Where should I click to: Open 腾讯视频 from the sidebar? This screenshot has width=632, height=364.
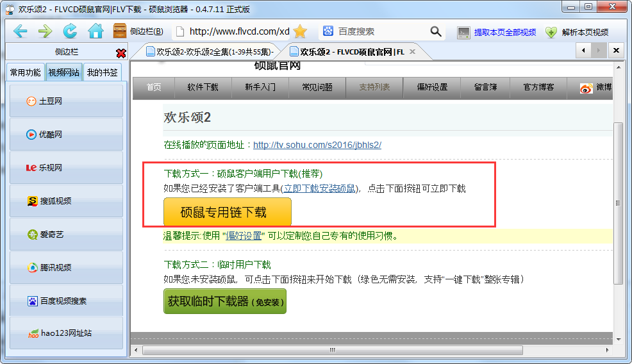[x=66, y=267]
